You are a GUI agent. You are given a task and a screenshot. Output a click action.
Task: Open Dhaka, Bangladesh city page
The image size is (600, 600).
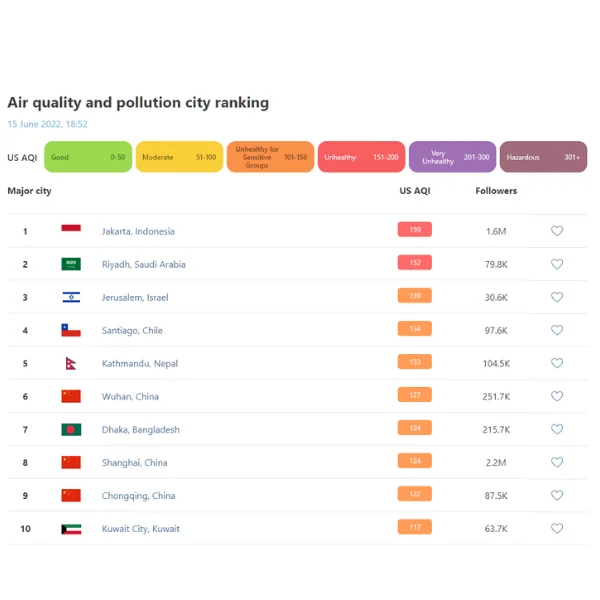point(140,430)
